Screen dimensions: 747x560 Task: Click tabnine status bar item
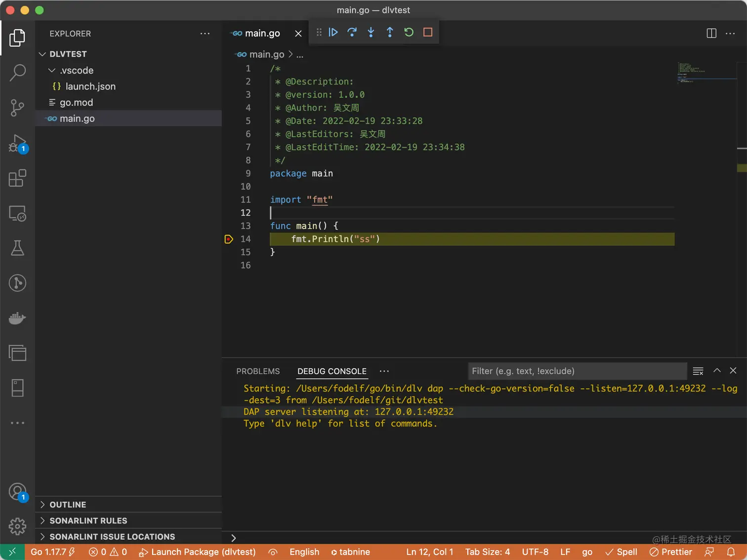[x=350, y=552]
